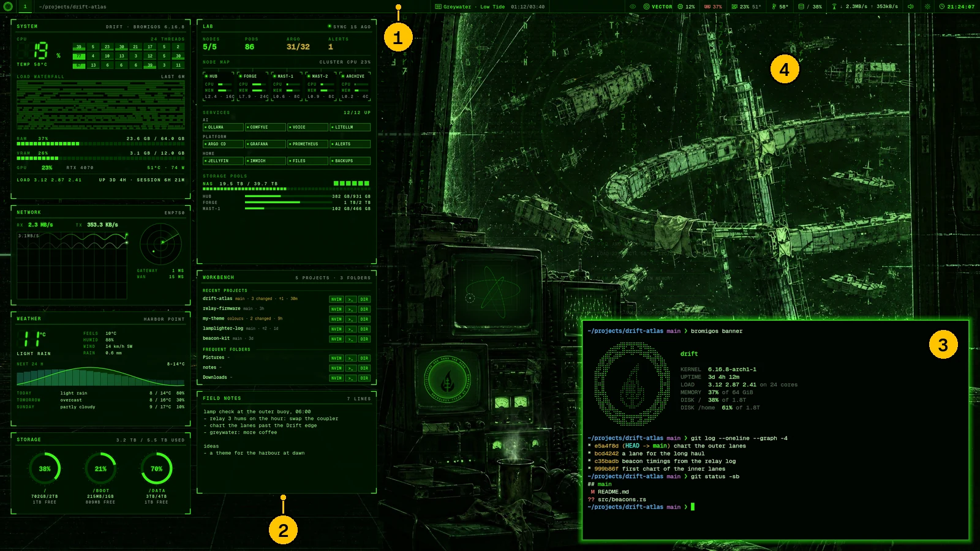980x551 pixels.
Task: Click the temperature 58° thermometer icon
Action: [x=774, y=7]
